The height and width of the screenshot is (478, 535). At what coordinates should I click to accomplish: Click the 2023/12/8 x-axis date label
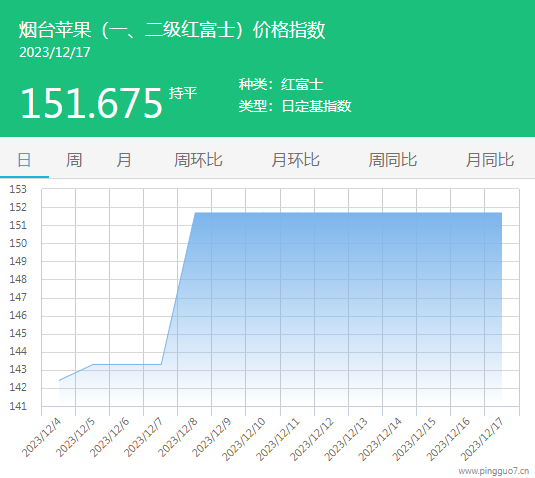click(177, 438)
